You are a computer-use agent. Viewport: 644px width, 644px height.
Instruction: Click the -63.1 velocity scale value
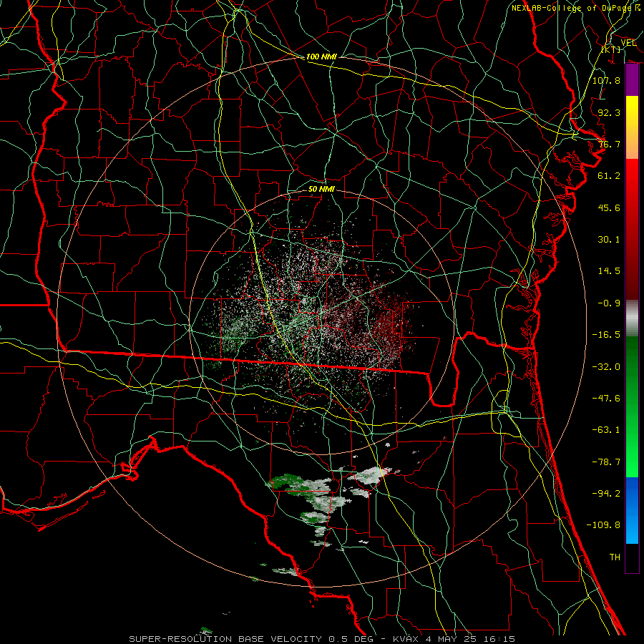click(606, 430)
